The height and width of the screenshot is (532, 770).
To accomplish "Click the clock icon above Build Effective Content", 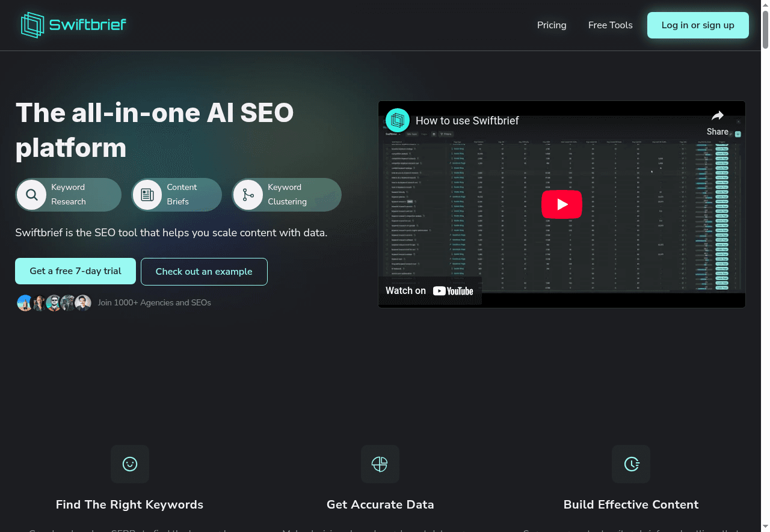I will click(631, 464).
